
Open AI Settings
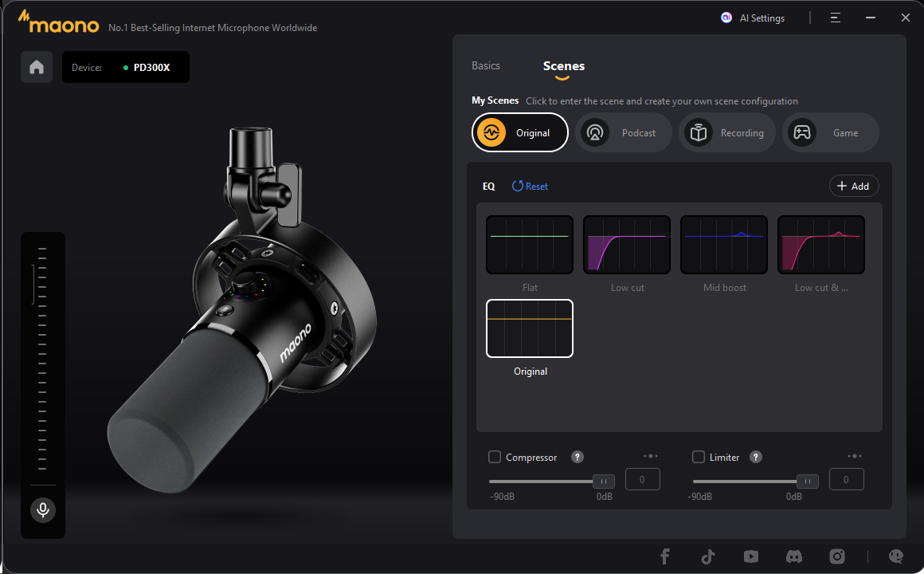click(754, 18)
